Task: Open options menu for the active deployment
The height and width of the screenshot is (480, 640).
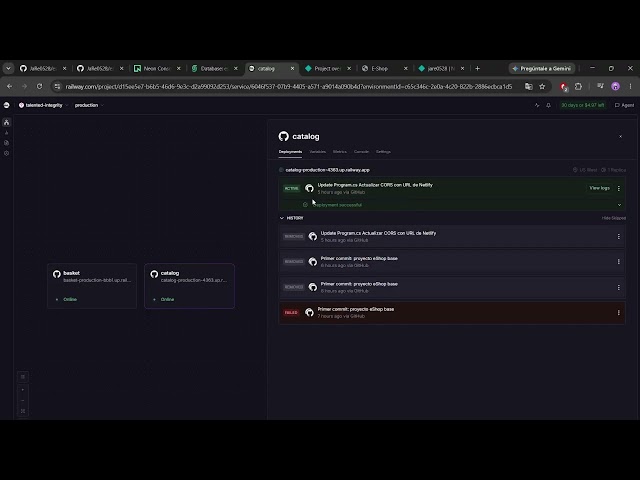Action: tap(619, 189)
